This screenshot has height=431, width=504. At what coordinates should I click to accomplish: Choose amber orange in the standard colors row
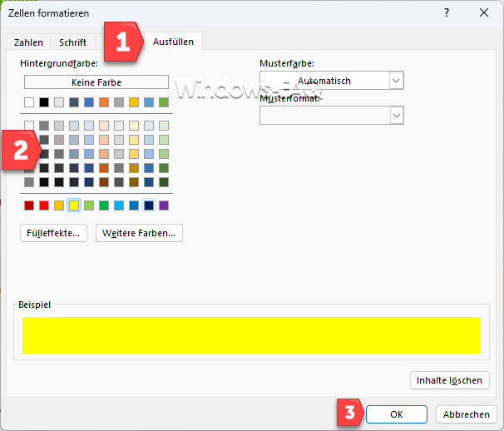[59, 206]
